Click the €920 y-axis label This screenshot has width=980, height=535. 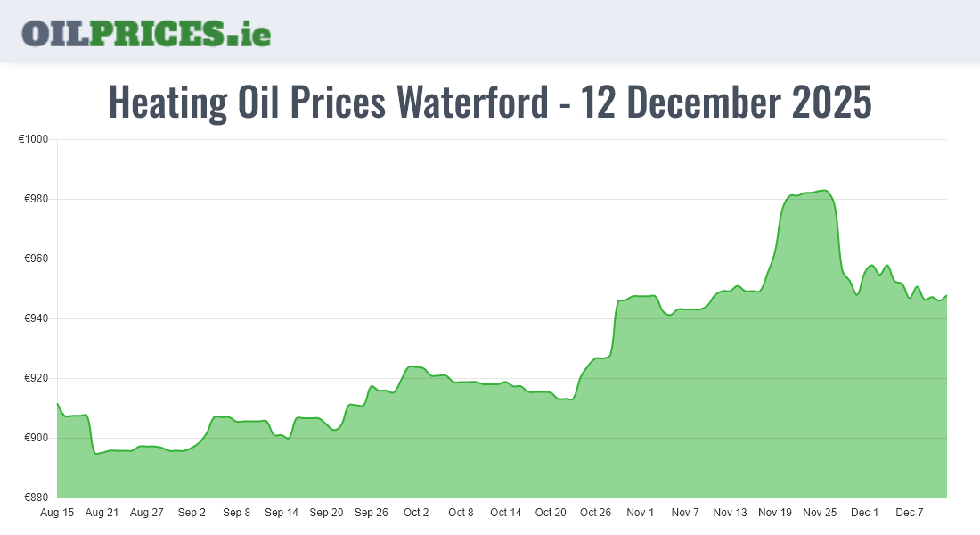tap(36, 379)
